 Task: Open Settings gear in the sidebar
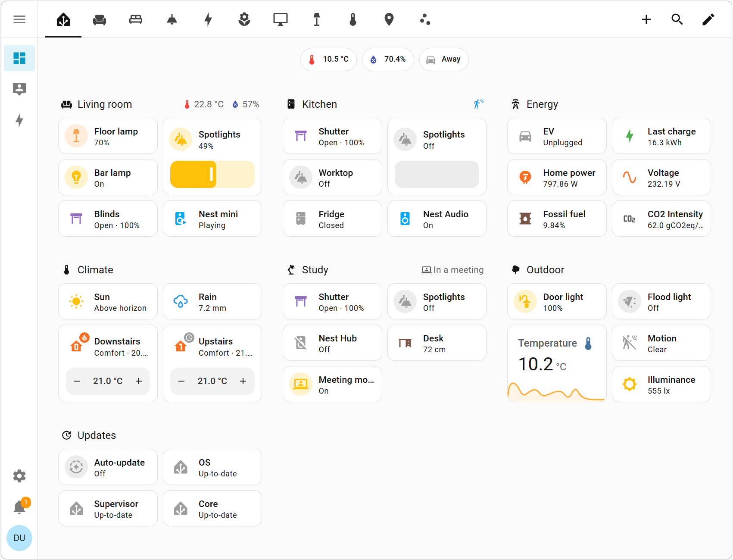[x=19, y=476]
